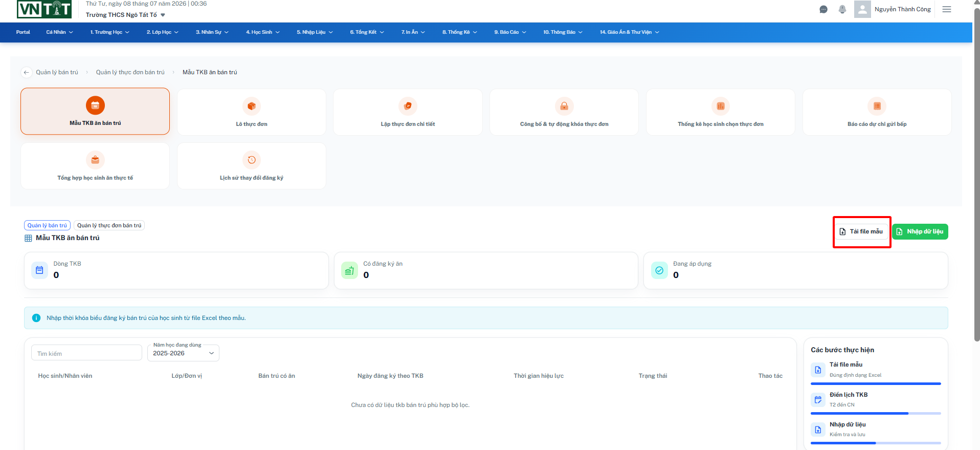Open the Năm học 2025-2026 dropdown
The width and height of the screenshot is (980, 450).
183,353
